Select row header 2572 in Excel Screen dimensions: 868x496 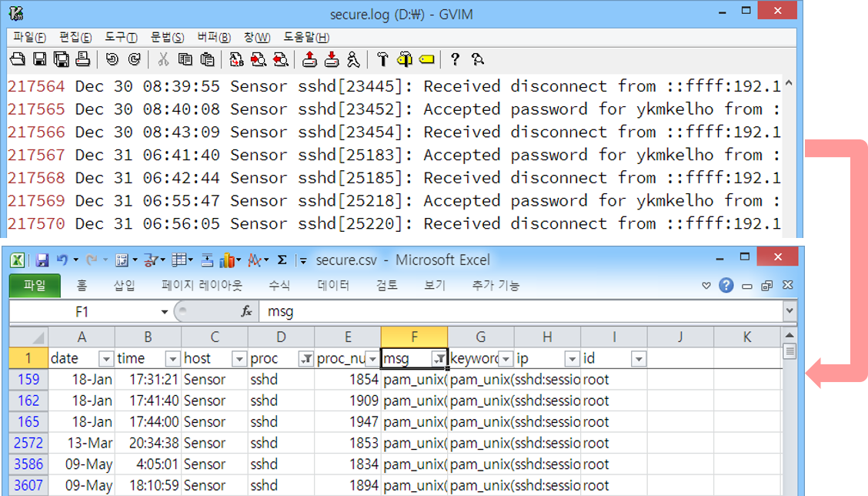[x=28, y=443]
